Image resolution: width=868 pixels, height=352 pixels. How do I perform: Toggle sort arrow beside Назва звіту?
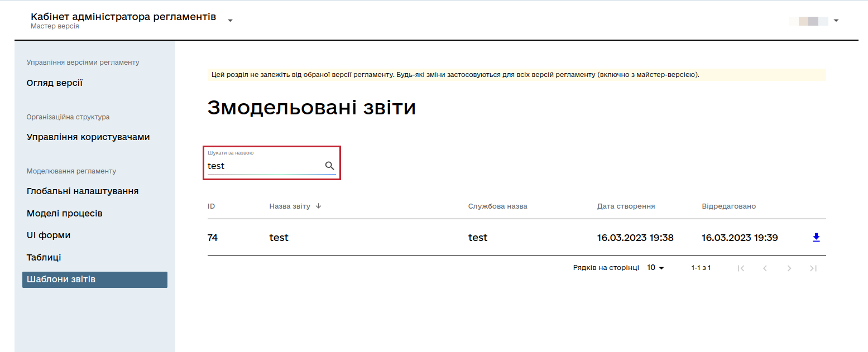click(318, 206)
